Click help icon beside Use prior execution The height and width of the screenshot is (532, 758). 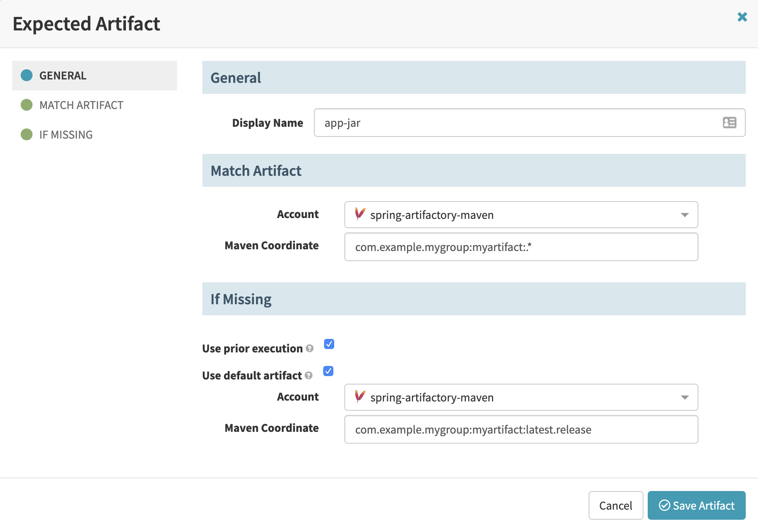tap(310, 349)
